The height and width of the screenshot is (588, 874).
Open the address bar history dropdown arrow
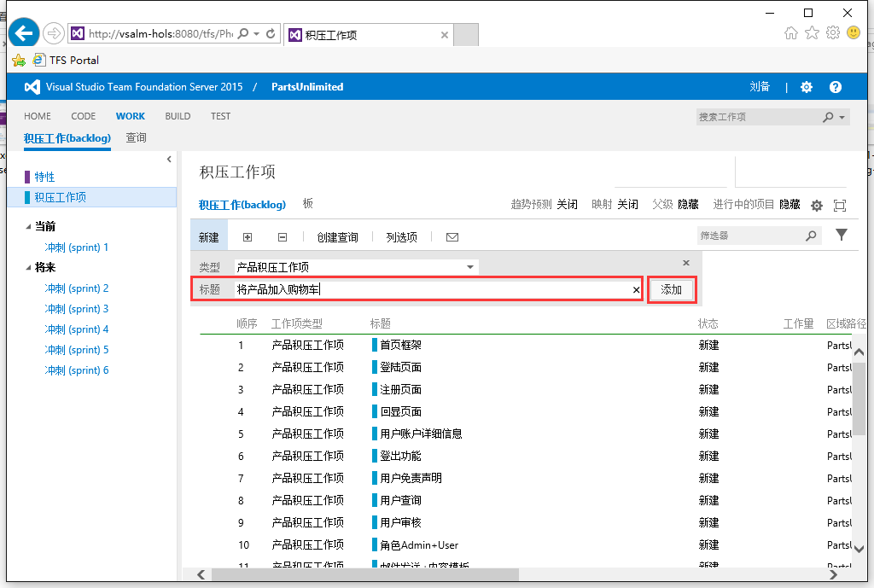(x=256, y=34)
